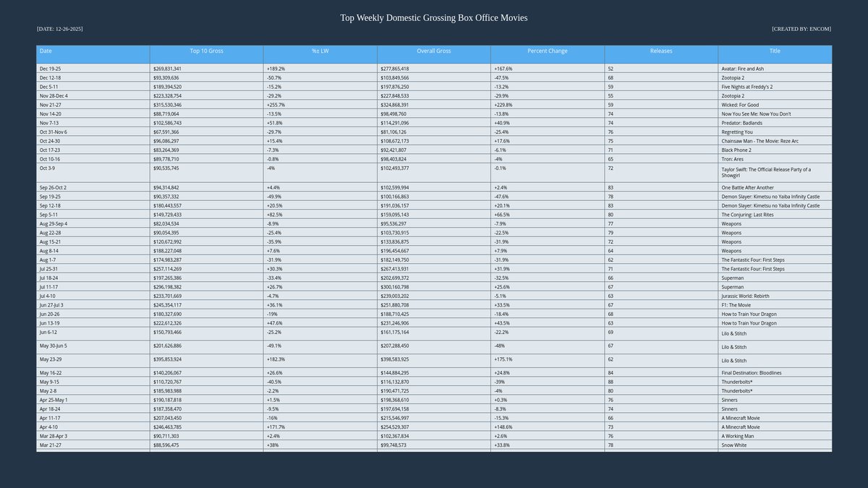The image size is (868, 488).
Task: Select 'Weapons' in the Aug 8-14 row
Action: point(775,251)
